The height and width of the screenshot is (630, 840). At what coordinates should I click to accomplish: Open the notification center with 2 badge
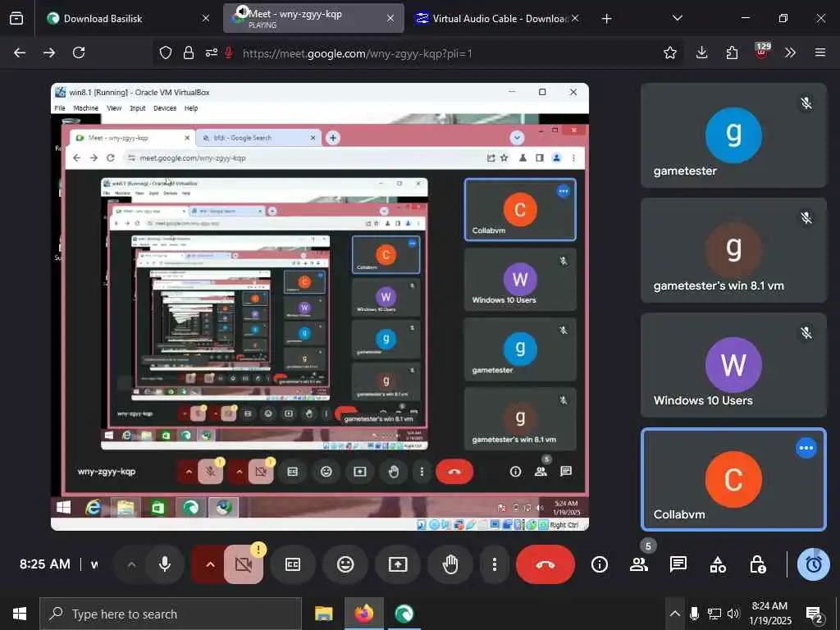(815, 614)
